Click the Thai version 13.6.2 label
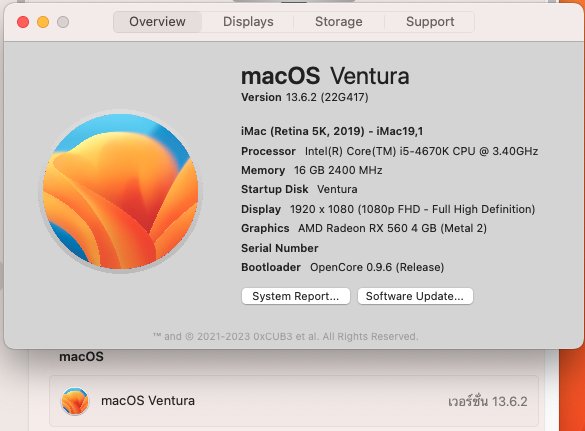 [488, 402]
